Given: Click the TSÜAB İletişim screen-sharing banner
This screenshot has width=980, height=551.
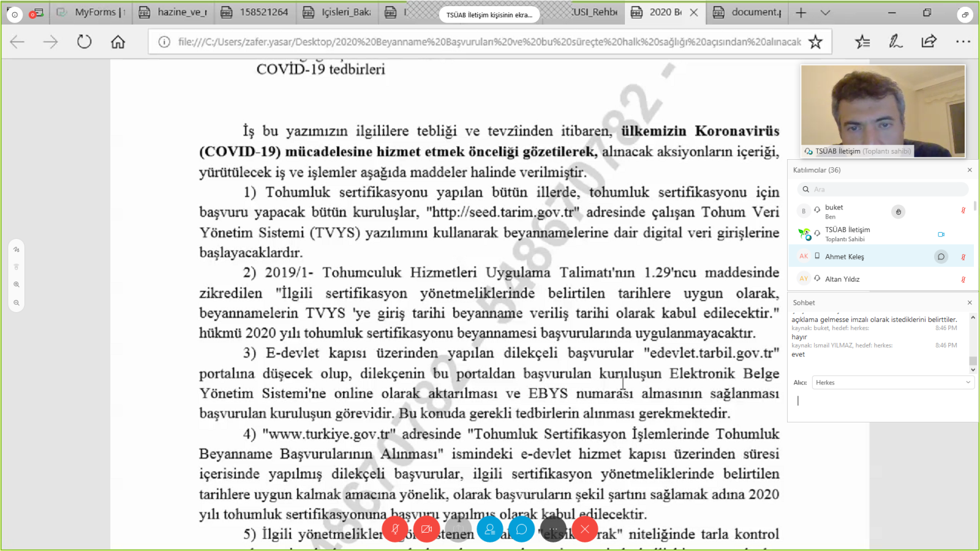Looking at the screenshot, I should click(489, 15).
